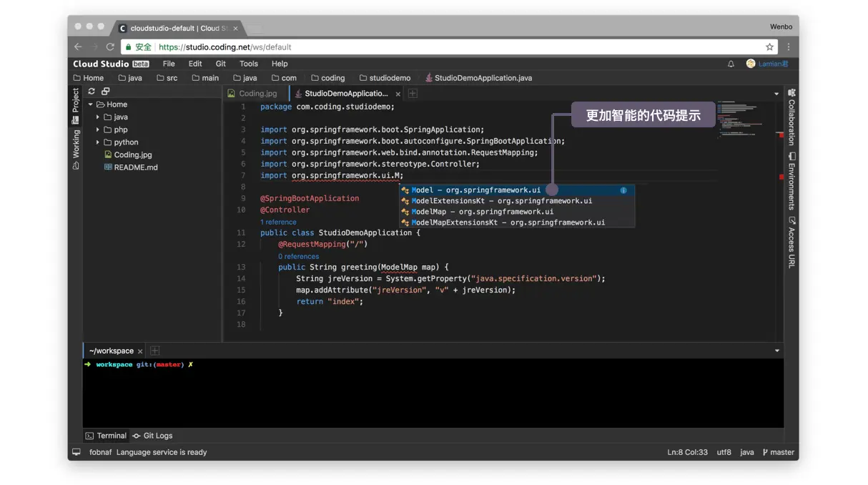Click the java language mode indicator
868x485 pixels.
coord(747,452)
